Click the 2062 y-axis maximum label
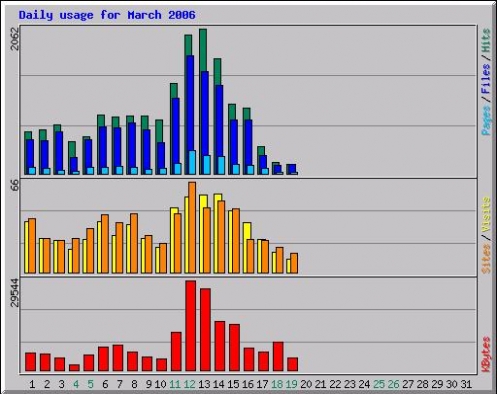 coord(15,38)
